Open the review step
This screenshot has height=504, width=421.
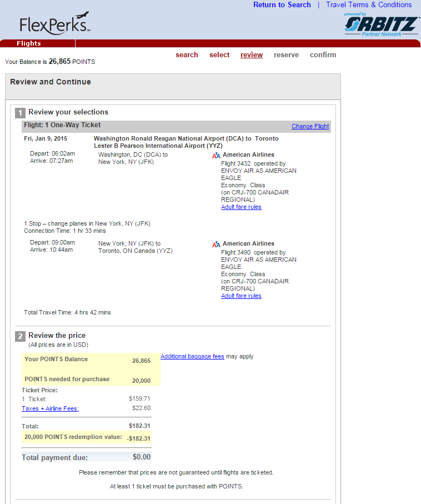[x=252, y=55]
